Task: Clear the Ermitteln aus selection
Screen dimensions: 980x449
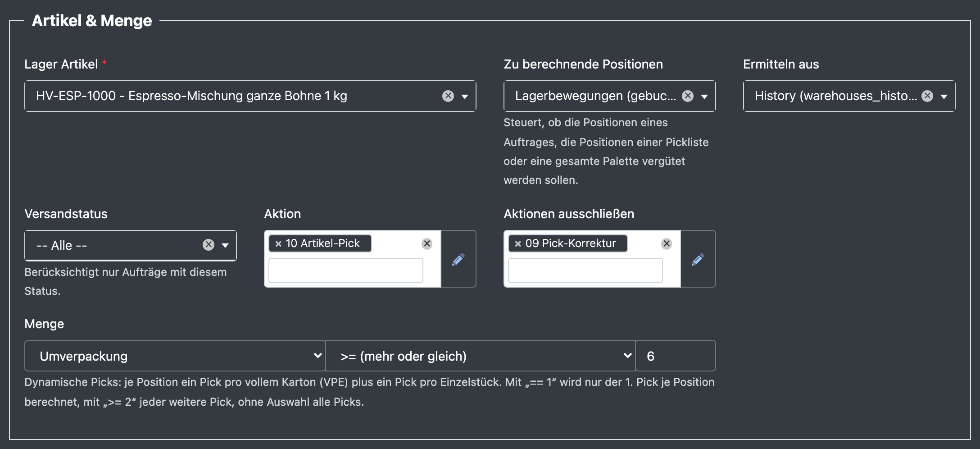Action: (927, 96)
